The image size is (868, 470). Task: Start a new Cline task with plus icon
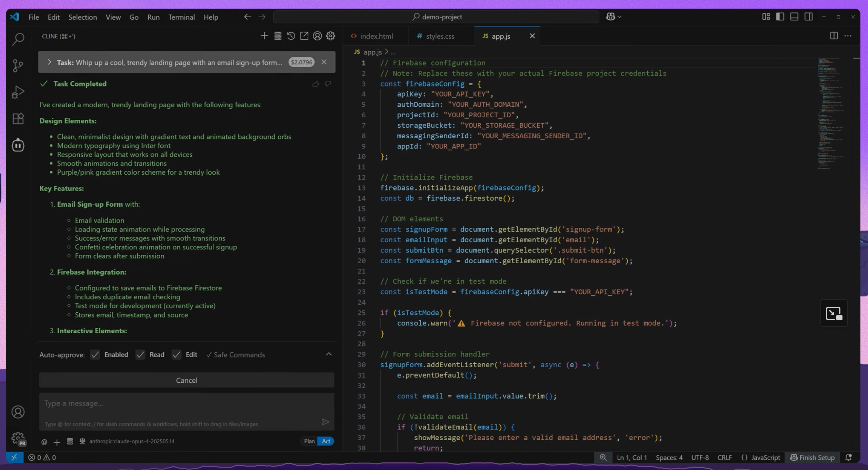click(x=264, y=36)
